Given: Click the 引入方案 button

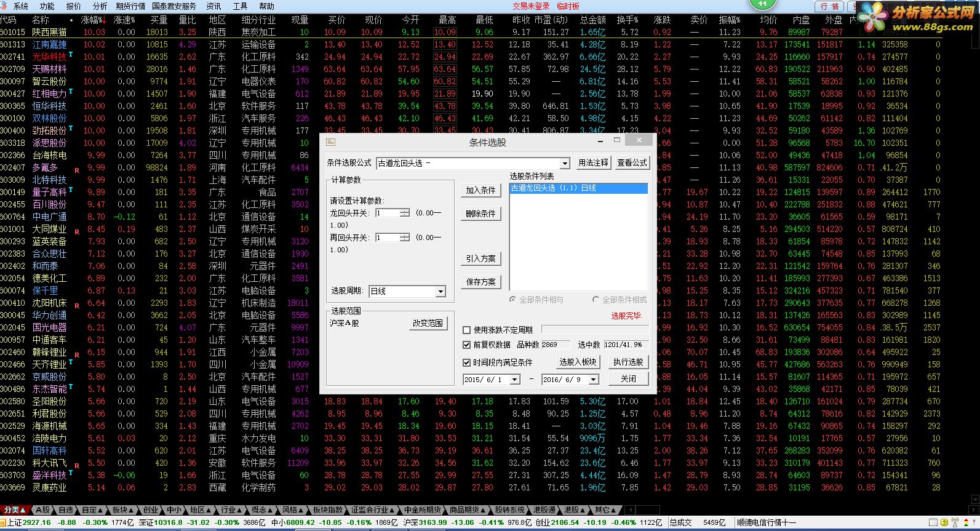Looking at the screenshot, I should [480, 259].
